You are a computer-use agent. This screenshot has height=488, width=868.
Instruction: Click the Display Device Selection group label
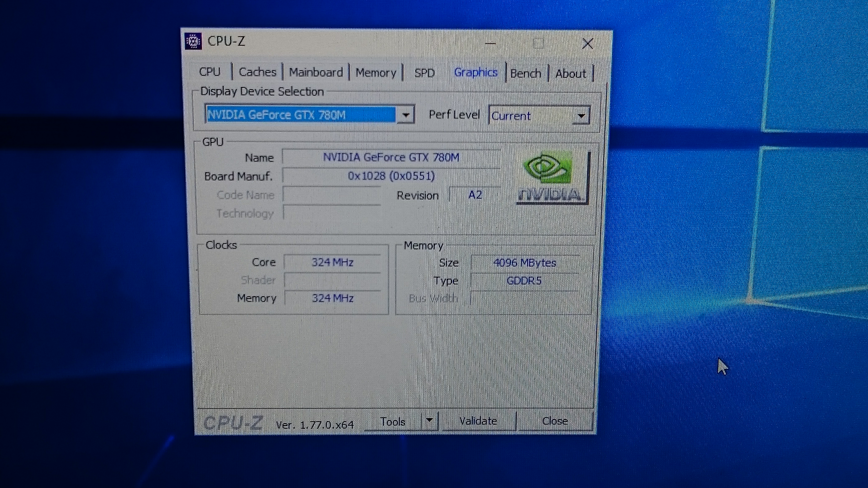[262, 91]
